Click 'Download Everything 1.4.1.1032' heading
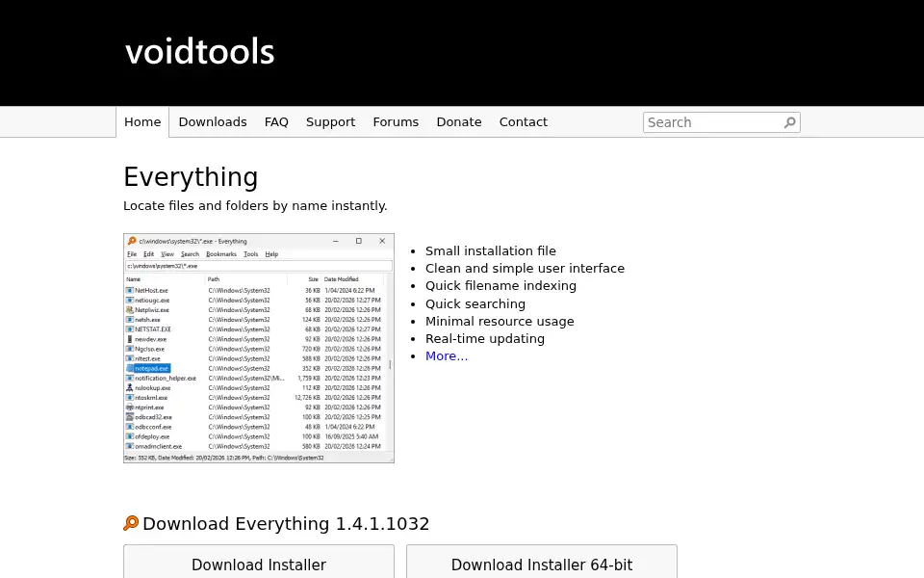Viewport: 924px width, 578px height. (x=286, y=524)
